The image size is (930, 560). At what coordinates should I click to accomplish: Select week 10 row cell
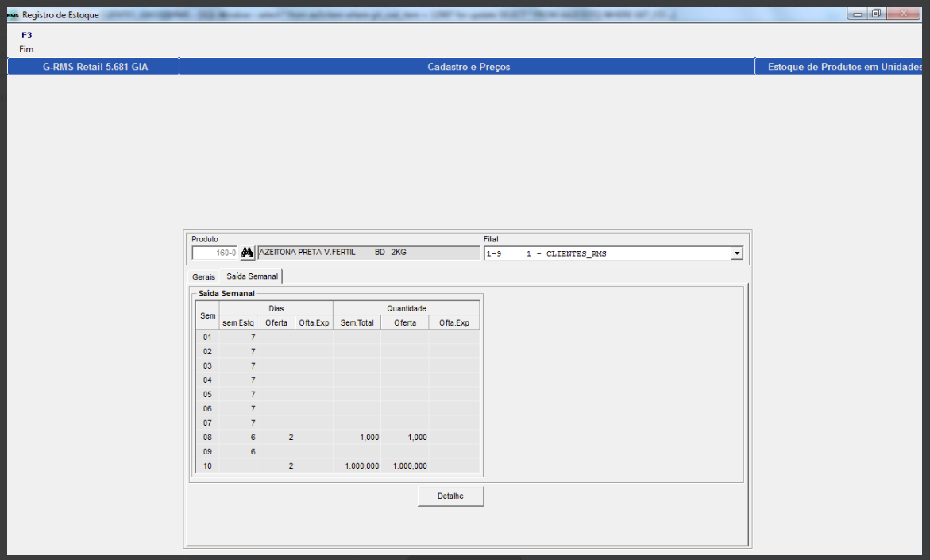(207, 465)
